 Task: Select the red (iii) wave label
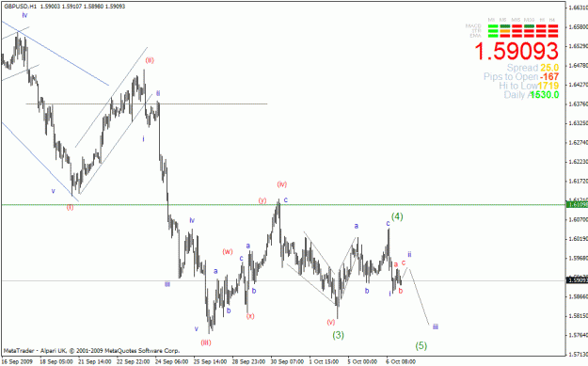(206, 342)
